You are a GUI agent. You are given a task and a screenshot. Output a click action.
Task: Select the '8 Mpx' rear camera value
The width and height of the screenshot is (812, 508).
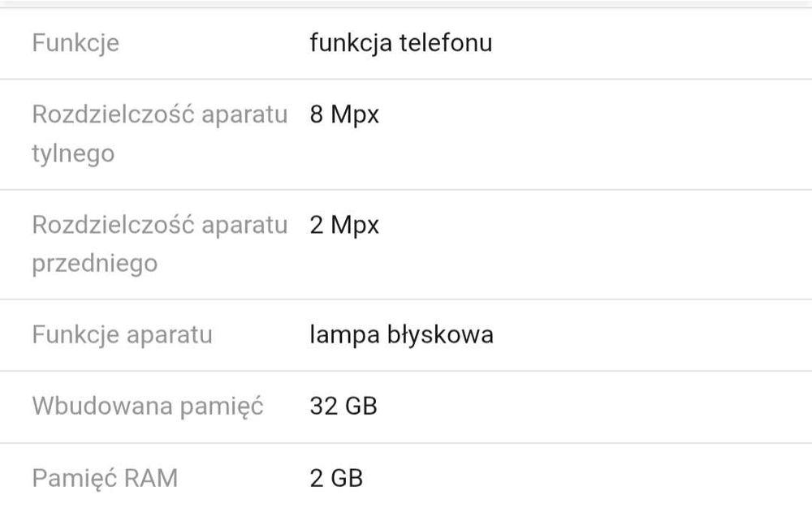pos(344,114)
